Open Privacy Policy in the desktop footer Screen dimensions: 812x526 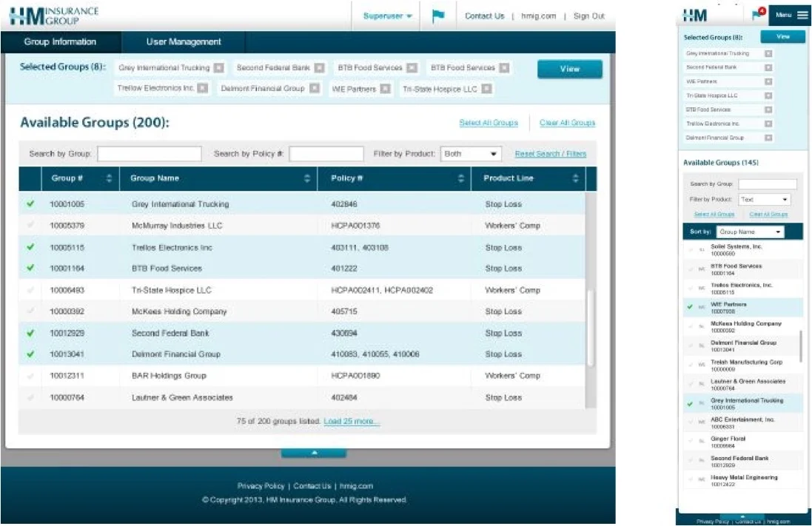point(261,486)
